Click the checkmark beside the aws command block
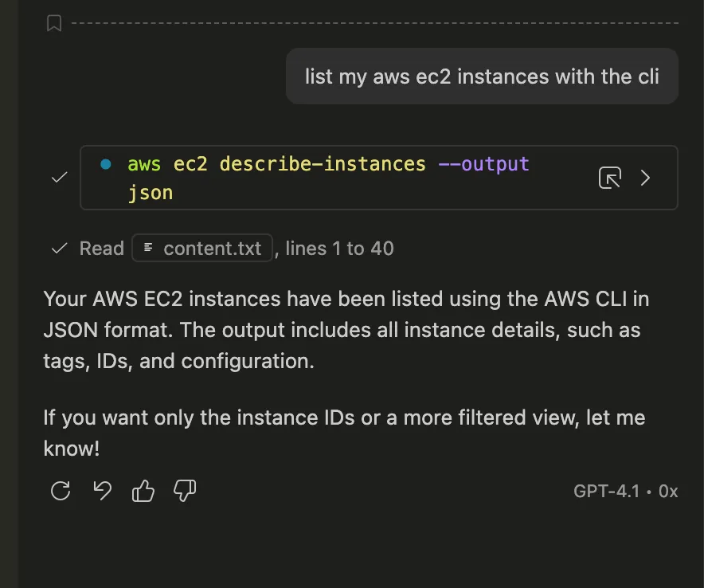The width and height of the screenshot is (704, 588). 58,177
